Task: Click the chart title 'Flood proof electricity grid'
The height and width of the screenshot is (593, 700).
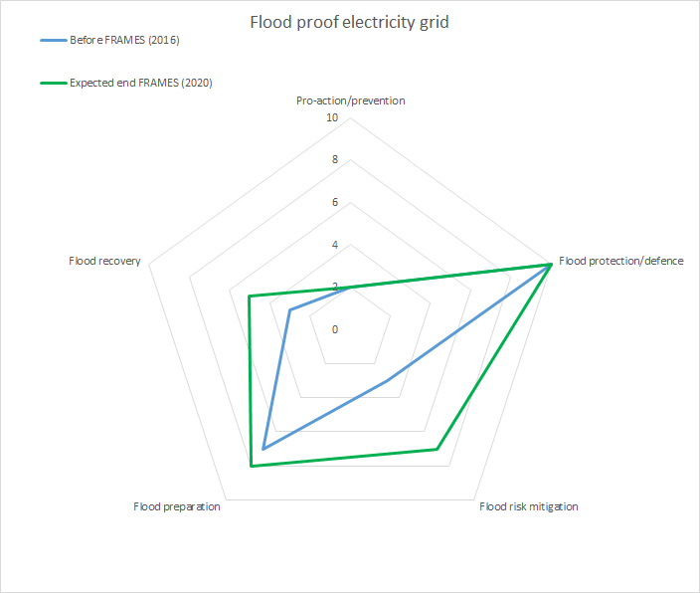Action: click(x=350, y=21)
